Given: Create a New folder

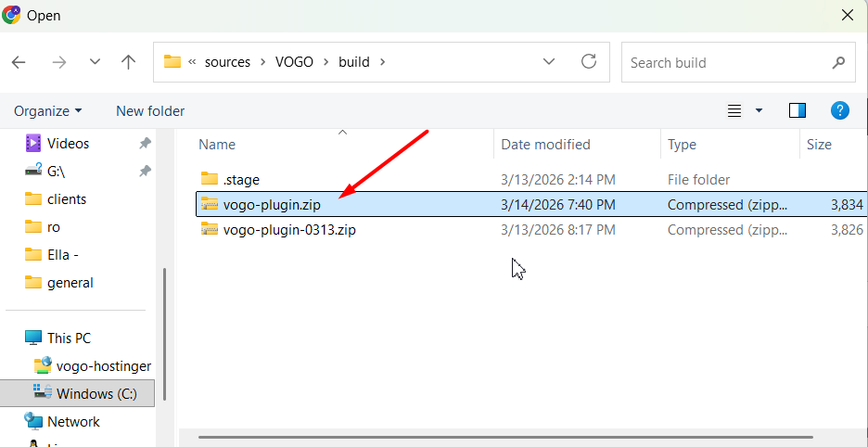Looking at the screenshot, I should coord(150,110).
